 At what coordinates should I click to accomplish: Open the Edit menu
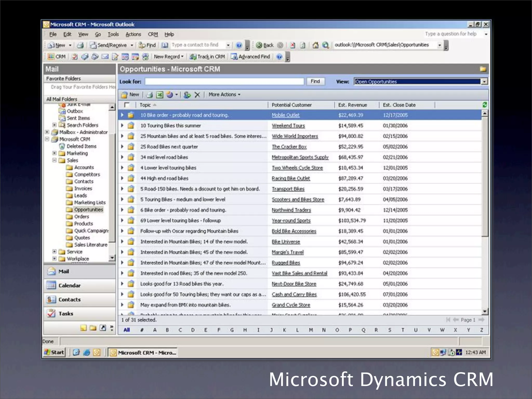[x=67, y=34]
